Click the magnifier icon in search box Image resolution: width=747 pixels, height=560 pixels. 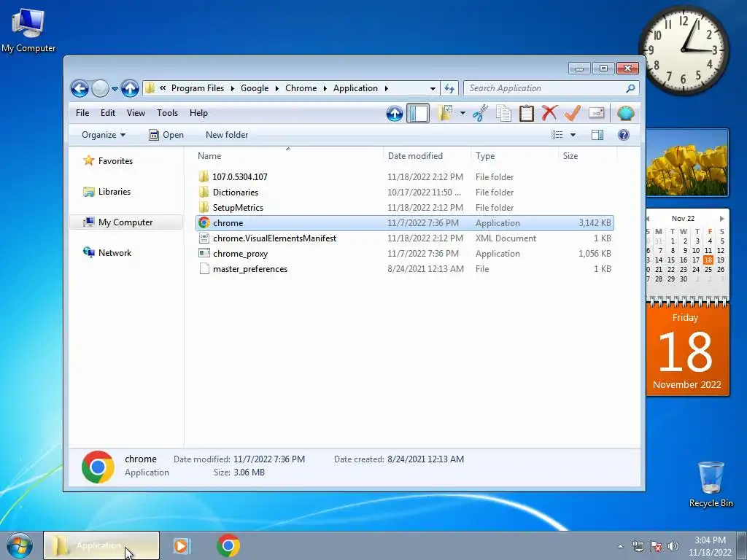[630, 88]
